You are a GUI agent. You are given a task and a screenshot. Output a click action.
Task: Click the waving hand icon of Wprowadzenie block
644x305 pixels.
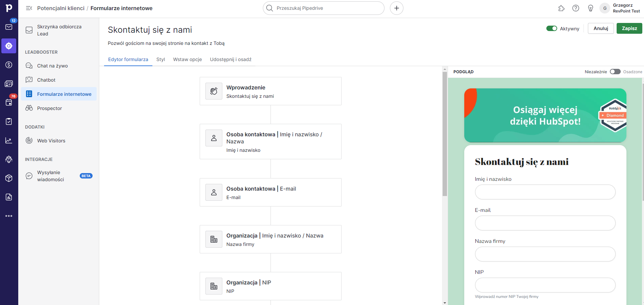coord(214,91)
